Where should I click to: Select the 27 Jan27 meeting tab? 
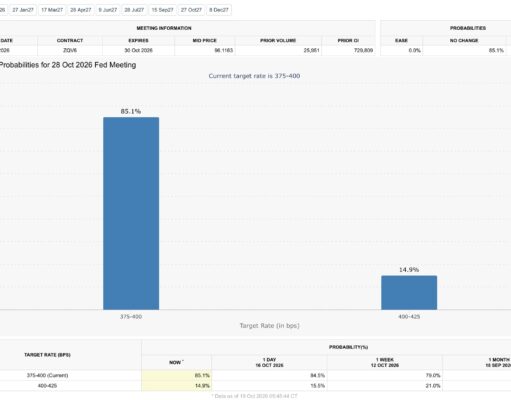pos(23,10)
